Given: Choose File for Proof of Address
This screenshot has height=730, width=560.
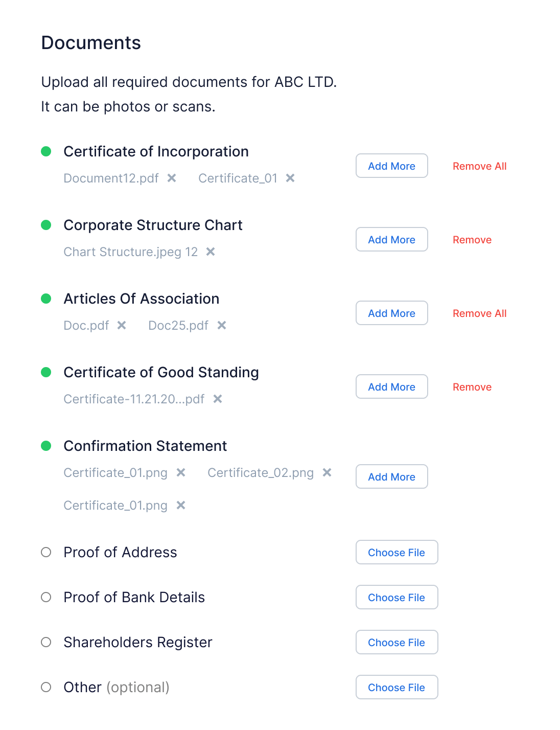Looking at the screenshot, I should coord(396,553).
